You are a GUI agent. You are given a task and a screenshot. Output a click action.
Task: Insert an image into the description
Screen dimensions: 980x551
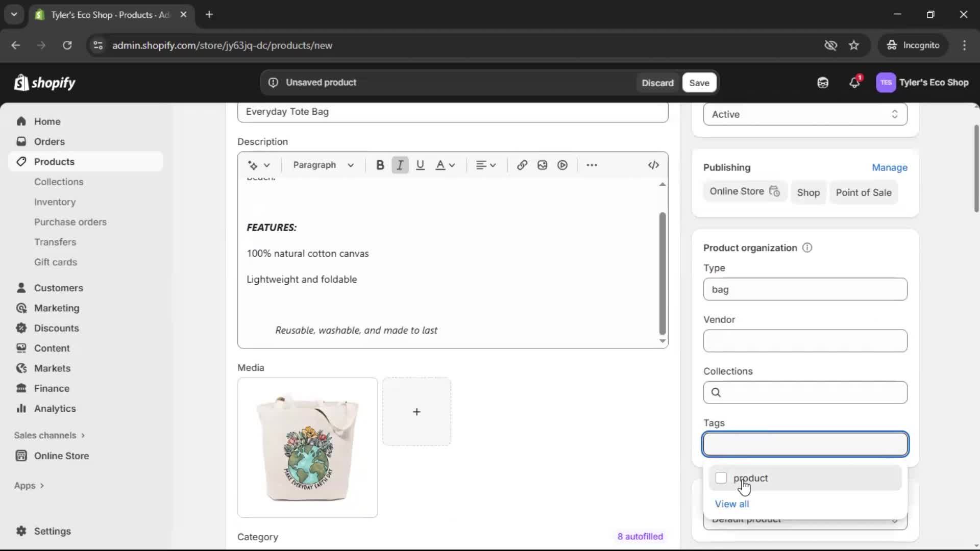(x=542, y=165)
